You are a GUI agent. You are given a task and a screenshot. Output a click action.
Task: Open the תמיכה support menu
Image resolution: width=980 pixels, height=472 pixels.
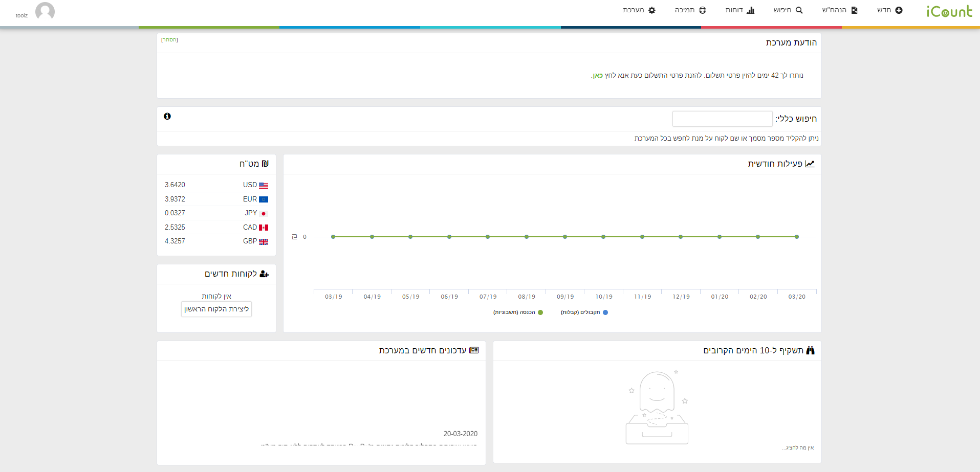[x=690, y=10]
